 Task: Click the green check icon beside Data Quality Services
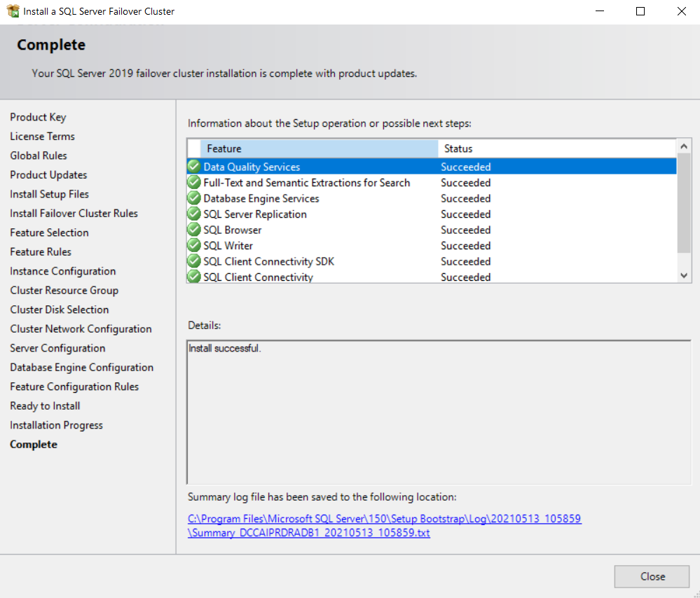tap(194, 167)
